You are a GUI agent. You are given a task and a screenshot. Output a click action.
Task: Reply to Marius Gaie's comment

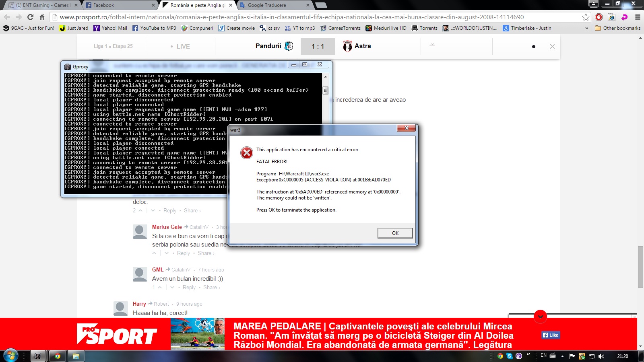pos(184,253)
